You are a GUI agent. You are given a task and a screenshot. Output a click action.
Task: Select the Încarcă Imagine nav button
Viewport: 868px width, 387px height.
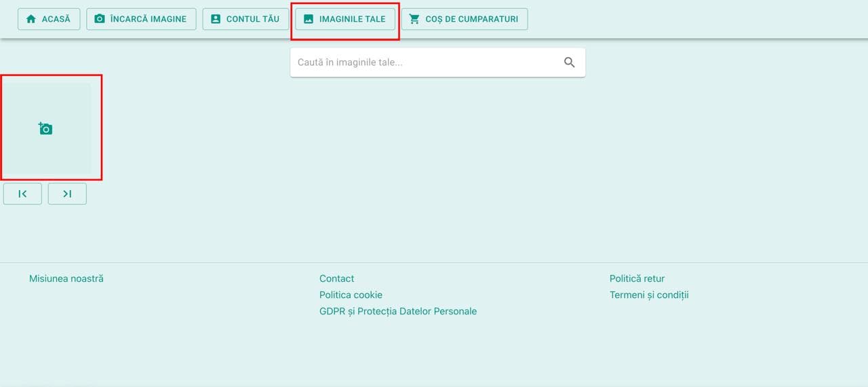141,19
